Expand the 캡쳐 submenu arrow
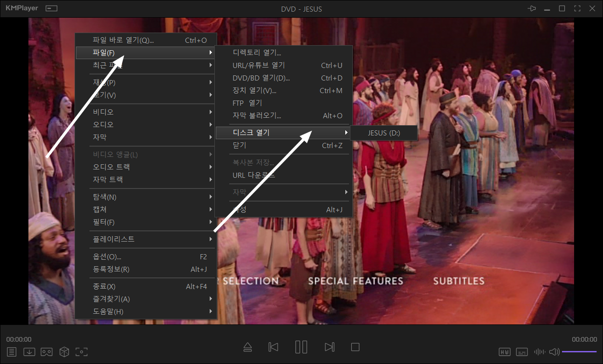The width and height of the screenshot is (603, 364). pos(211,209)
